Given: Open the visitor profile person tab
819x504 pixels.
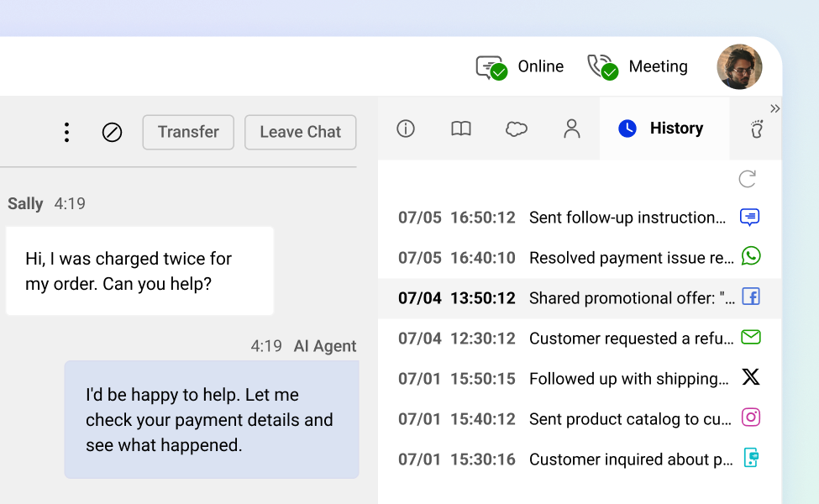Looking at the screenshot, I should tap(571, 129).
